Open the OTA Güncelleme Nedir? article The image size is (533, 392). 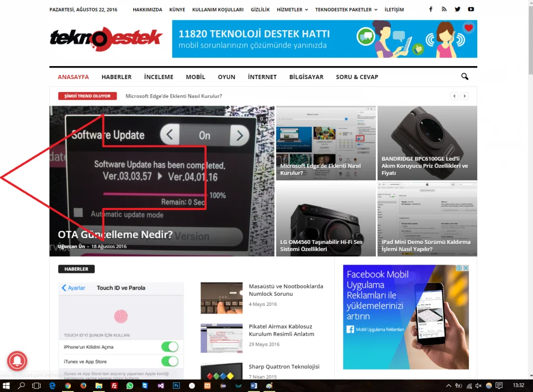(115, 234)
